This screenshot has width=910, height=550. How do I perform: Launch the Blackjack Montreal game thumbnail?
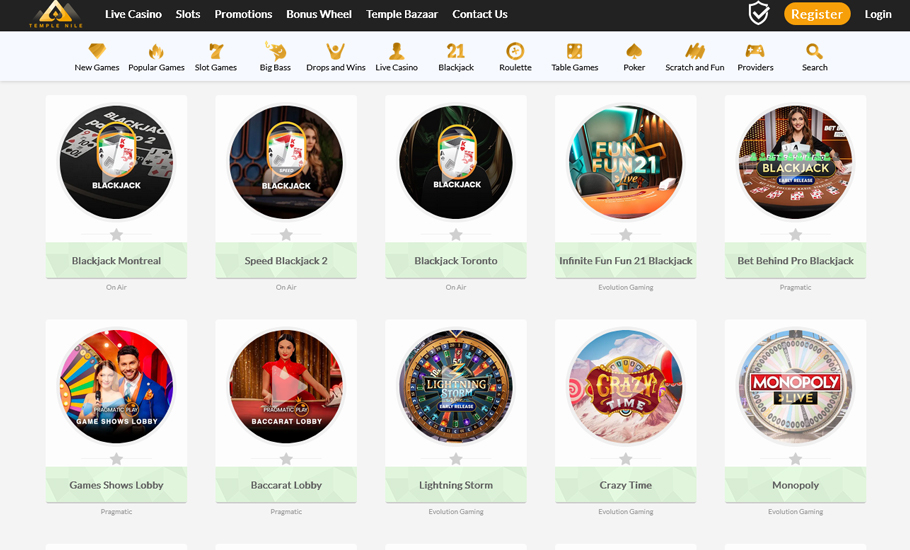pos(116,162)
